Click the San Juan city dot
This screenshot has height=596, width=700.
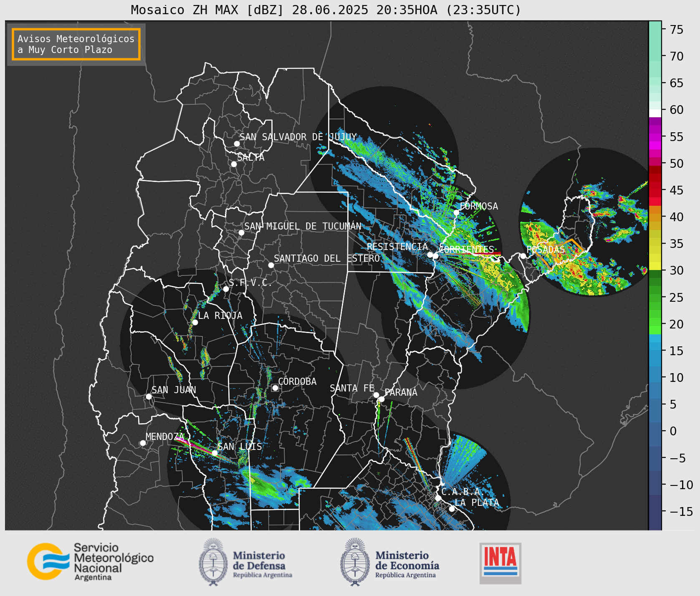click(x=149, y=396)
